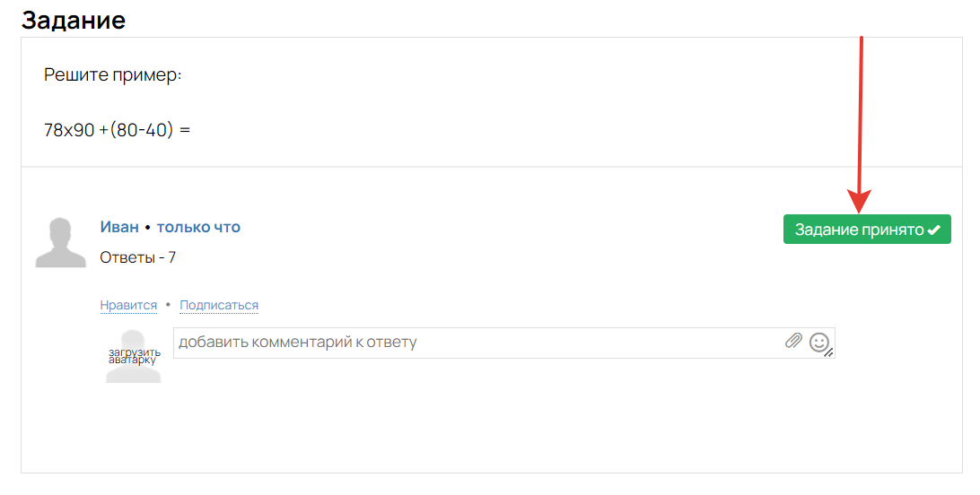
Task: Focus the добавить комментарий к ответу field
Action: [x=503, y=343]
